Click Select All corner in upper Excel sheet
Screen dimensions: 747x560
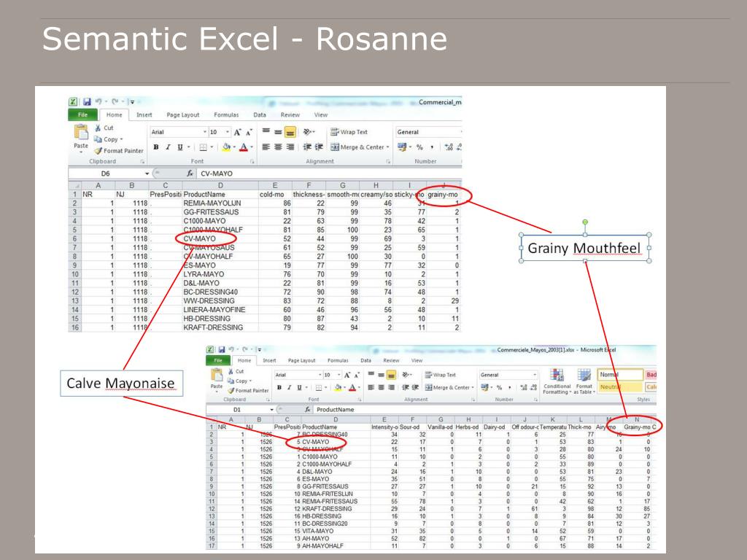point(75,185)
